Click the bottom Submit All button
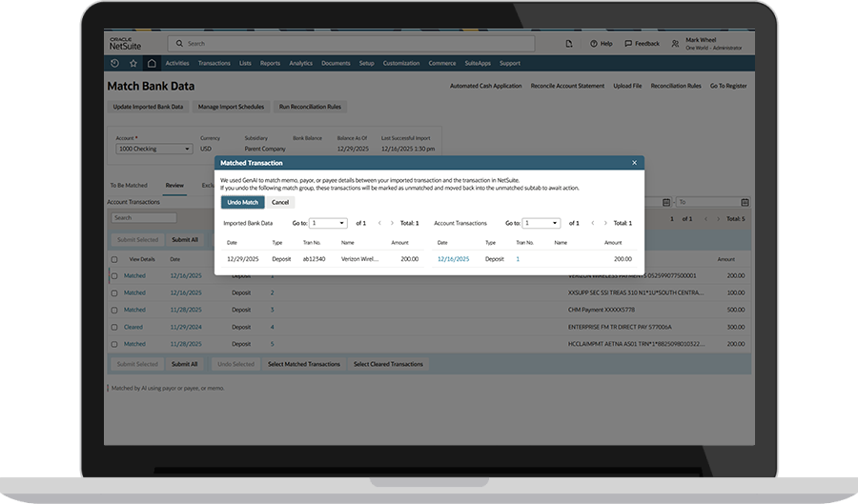858x504 pixels. [x=184, y=364]
